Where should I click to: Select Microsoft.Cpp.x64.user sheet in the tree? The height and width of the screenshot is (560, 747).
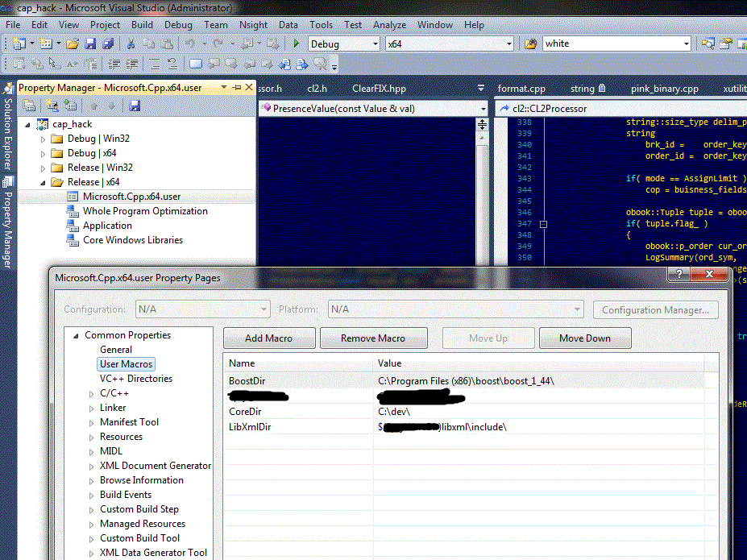click(131, 197)
